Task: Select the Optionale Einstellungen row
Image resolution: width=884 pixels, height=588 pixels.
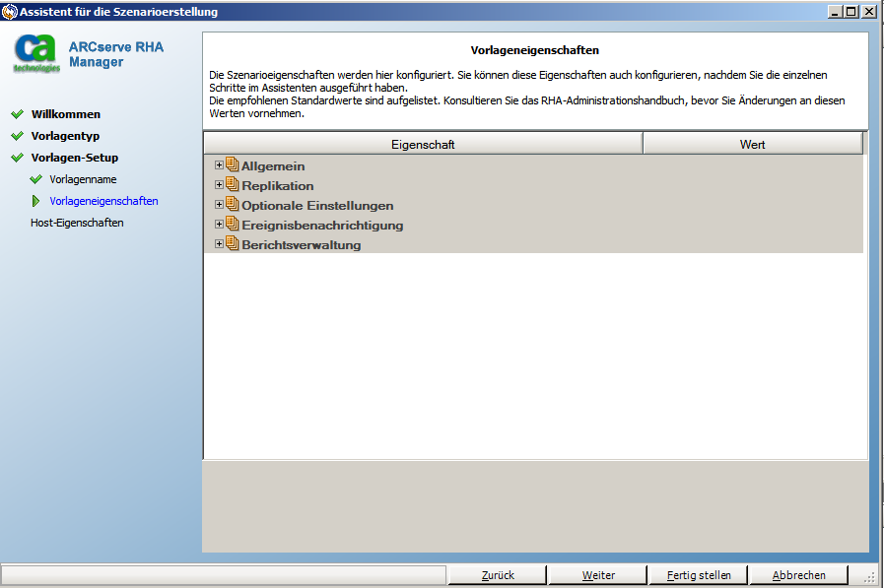Action: (x=533, y=205)
